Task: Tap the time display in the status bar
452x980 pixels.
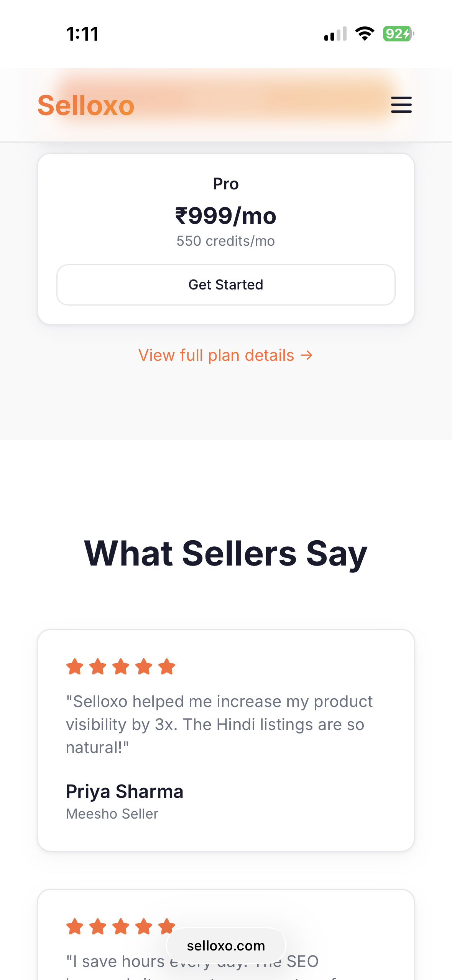Action: (x=82, y=34)
